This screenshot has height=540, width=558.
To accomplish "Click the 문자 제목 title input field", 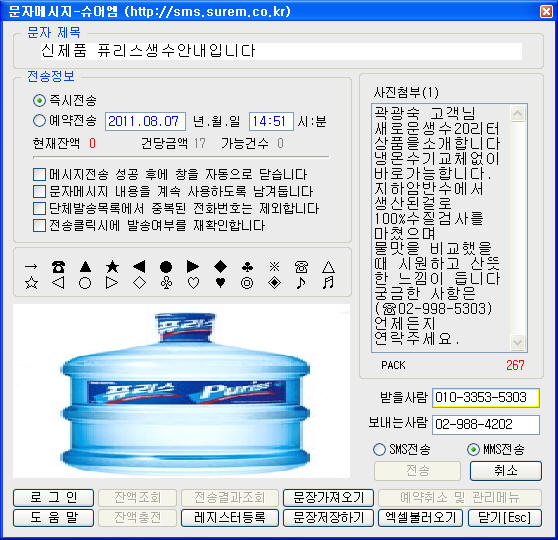I will pyautogui.click(x=281, y=51).
